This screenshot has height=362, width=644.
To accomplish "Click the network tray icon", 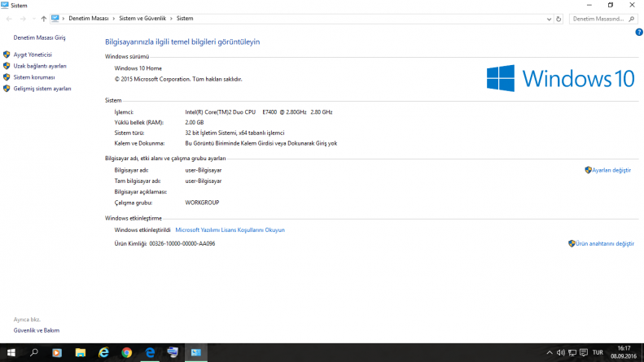I will point(572,352).
